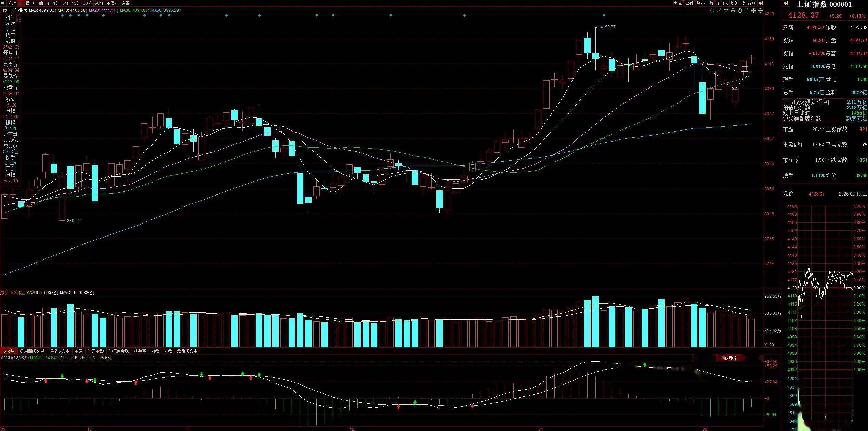
Task: Open the 设置 settings button
Action: point(126,3)
